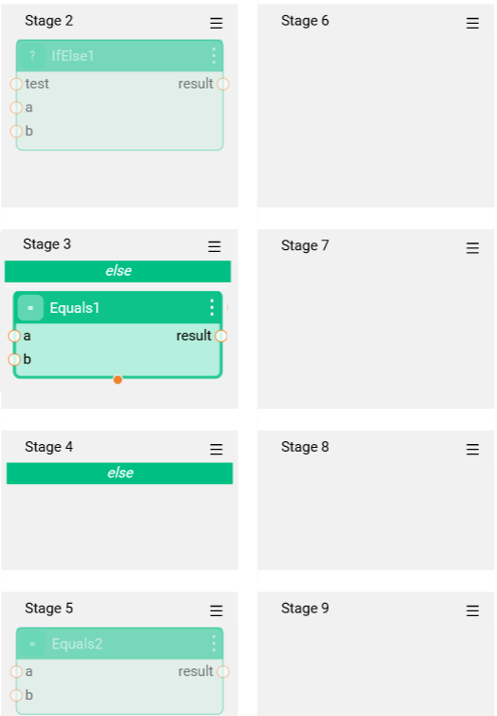Viewport: 497px width, 716px height.
Task: Open the IfElse1 node three-dot options
Action: tap(214, 56)
